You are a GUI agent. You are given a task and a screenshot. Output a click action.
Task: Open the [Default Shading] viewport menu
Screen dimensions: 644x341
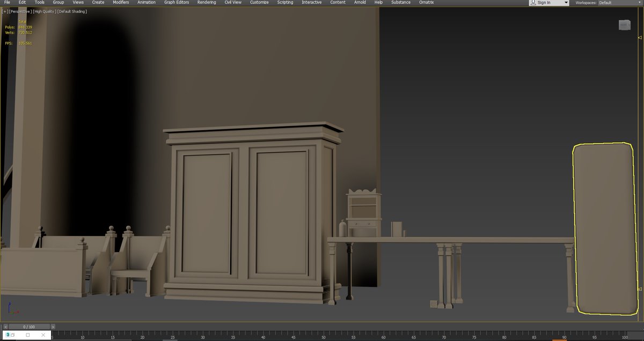point(72,11)
